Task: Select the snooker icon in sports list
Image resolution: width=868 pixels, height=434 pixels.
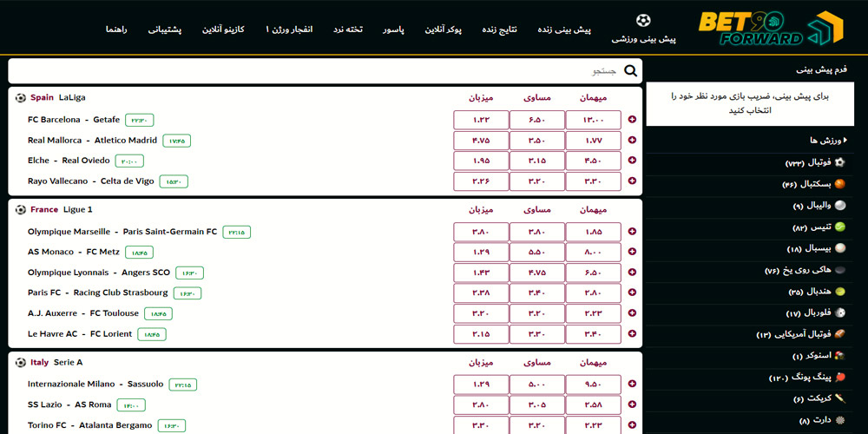Action: point(839,356)
